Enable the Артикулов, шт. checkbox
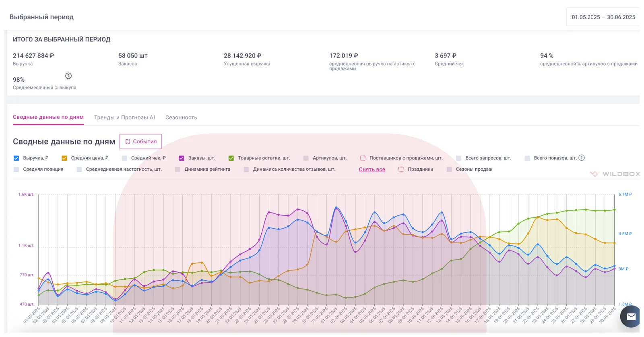 pos(306,158)
